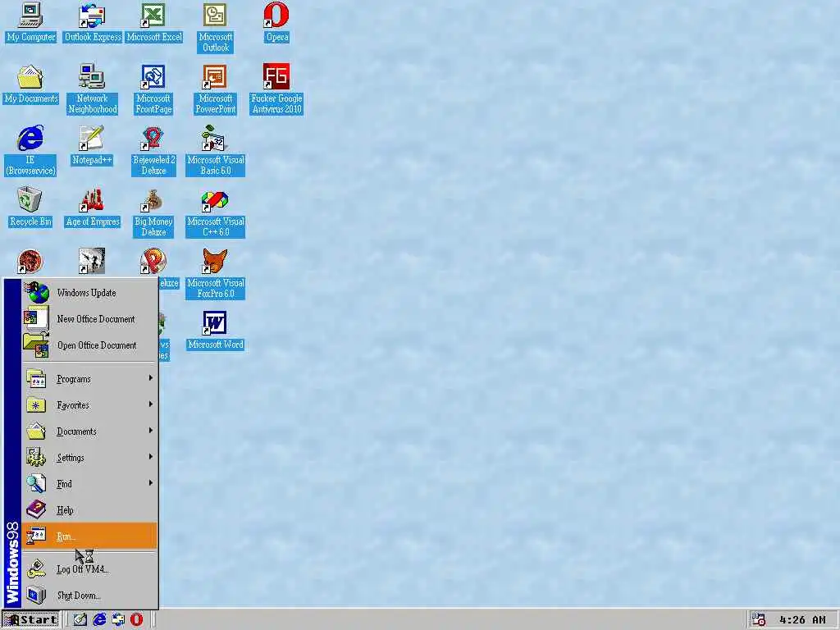Launch Internet Explorer from Quick Launch bar
Viewport: 840px width, 630px height.
coord(99,620)
